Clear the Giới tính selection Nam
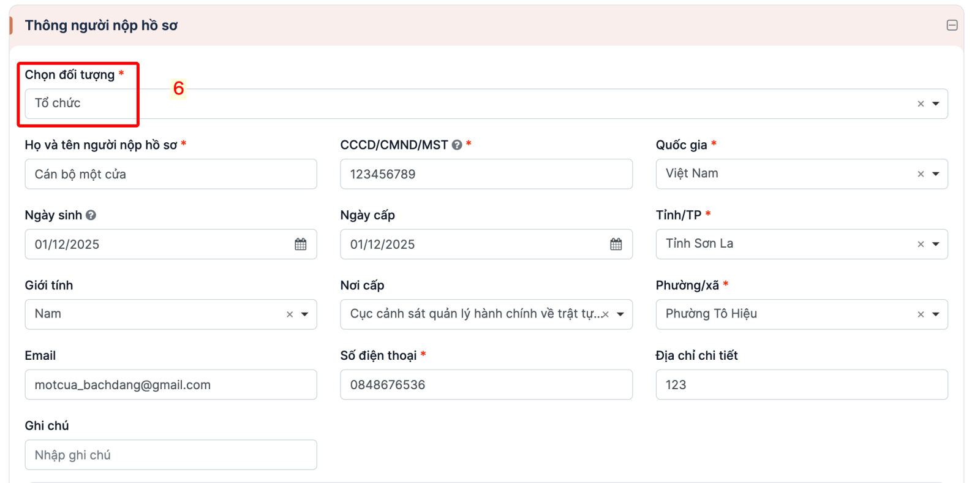 click(x=290, y=314)
